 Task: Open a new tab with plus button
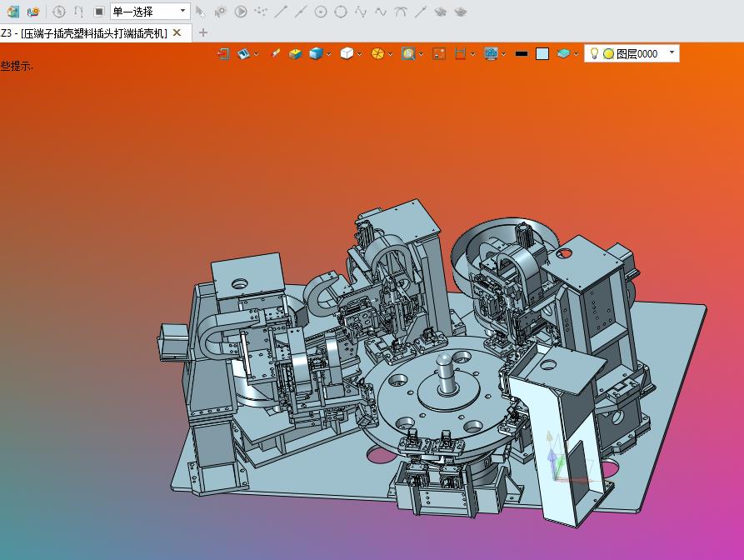pos(203,32)
